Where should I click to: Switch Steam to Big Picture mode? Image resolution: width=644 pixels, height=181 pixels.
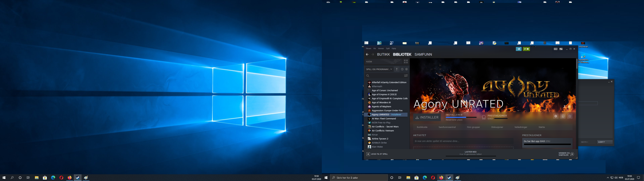coord(561,49)
